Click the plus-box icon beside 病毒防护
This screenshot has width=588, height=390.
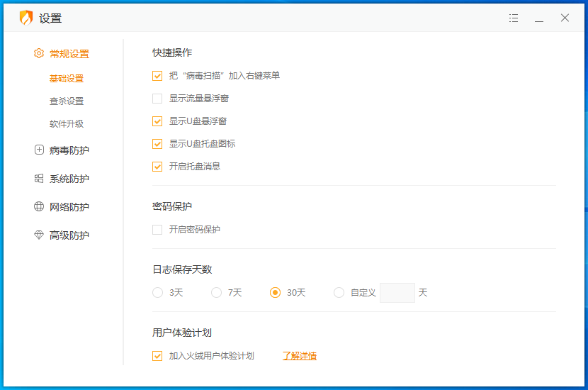[x=39, y=150]
